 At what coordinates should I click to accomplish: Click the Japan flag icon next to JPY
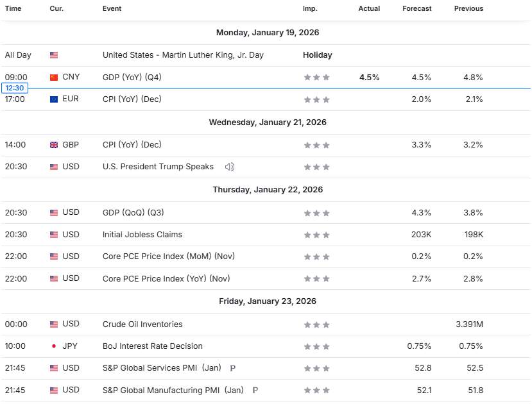click(x=54, y=346)
